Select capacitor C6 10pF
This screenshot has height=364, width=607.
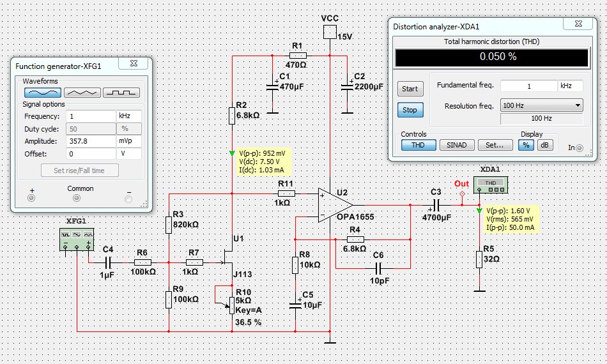coord(379,268)
